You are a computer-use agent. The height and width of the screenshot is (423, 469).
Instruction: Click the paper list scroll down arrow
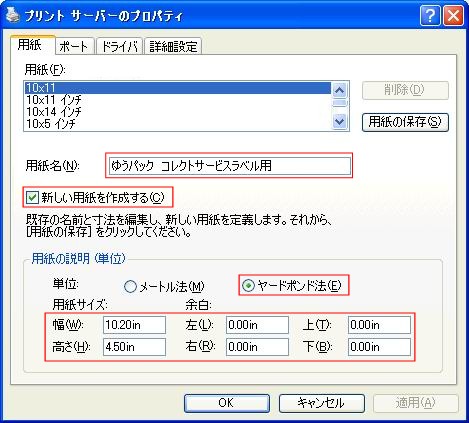click(340, 121)
